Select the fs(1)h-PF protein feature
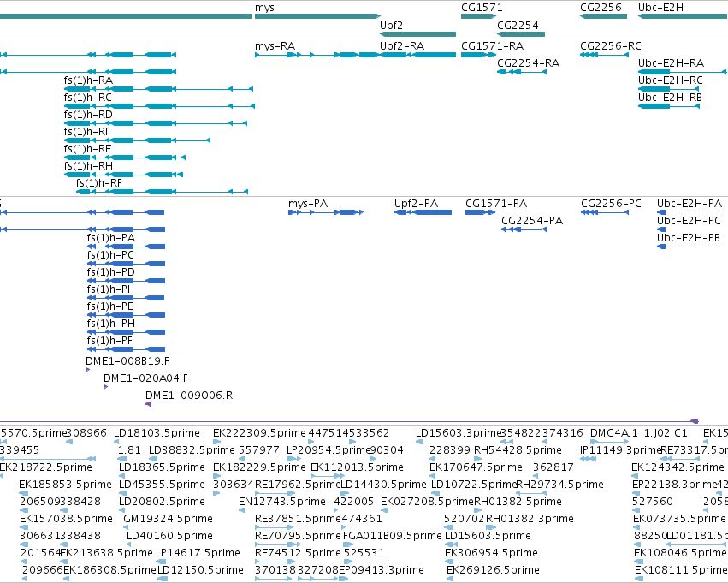Viewport: 728px width, 583px height. point(126,349)
